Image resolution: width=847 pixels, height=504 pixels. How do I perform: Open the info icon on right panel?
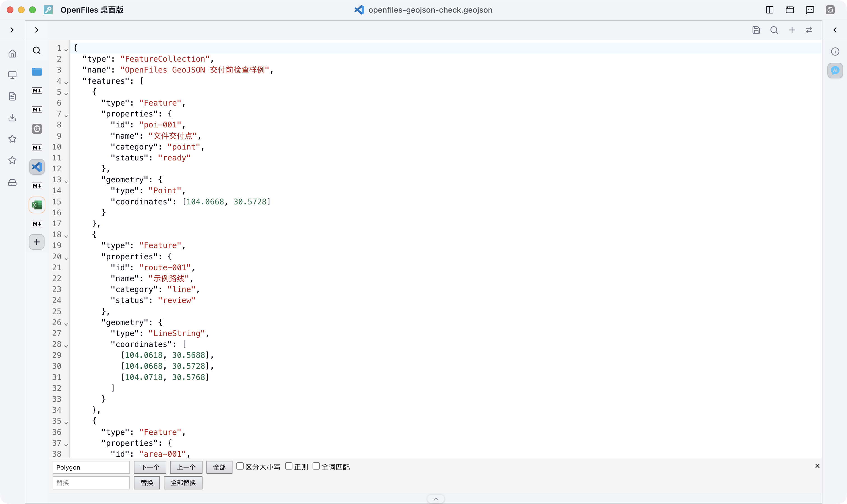point(835,52)
